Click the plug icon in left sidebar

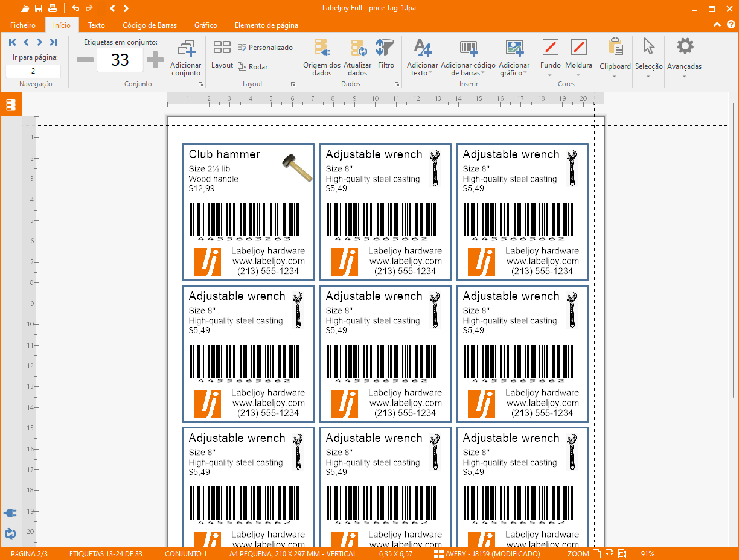(10, 513)
